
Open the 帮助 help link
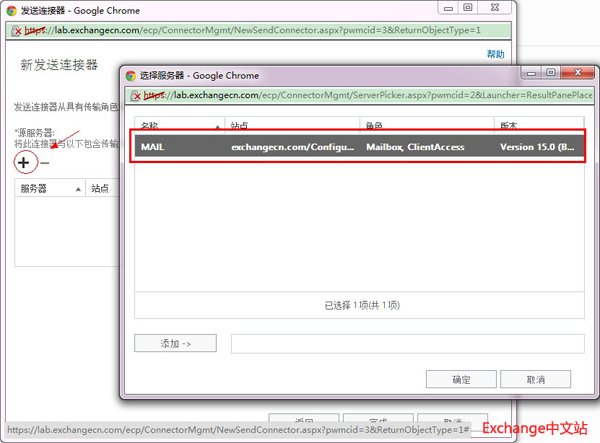495,54
